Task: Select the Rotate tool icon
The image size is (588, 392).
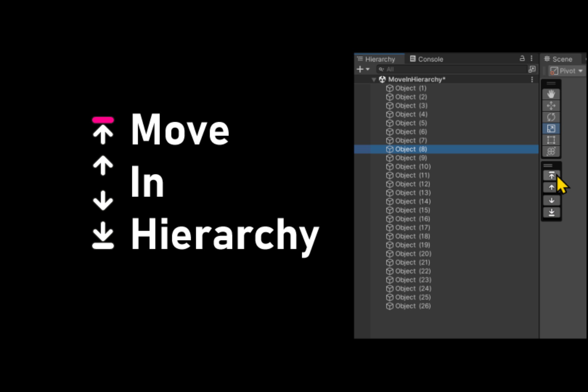Action: pos(551,117)
